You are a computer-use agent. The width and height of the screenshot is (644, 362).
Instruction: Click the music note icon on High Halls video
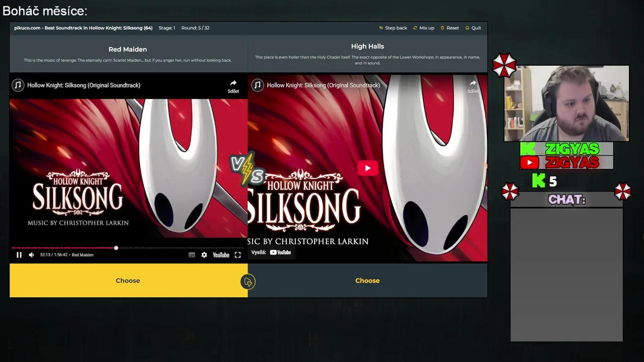click(x=258, y=85)
